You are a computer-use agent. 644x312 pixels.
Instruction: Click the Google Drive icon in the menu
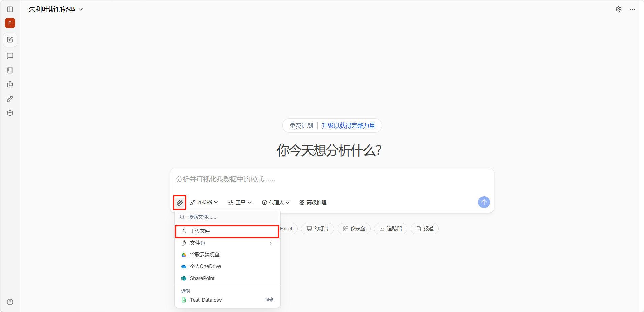click(184, 255)
